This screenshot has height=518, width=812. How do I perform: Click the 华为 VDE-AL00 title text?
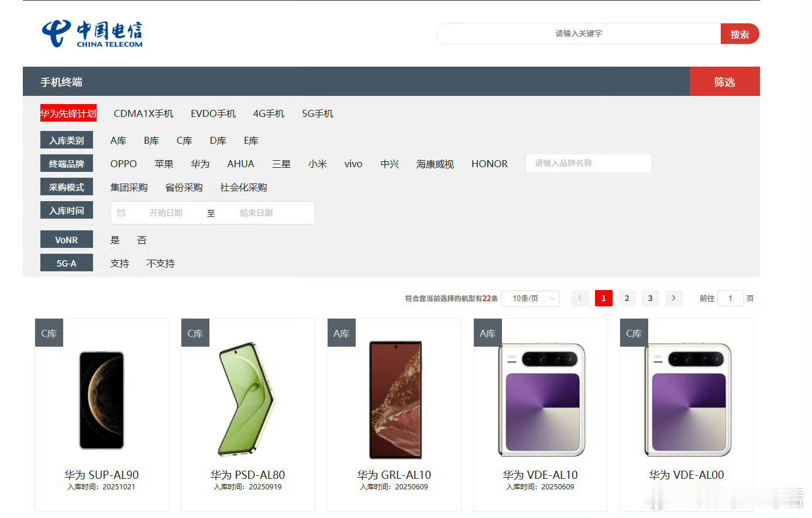tap(687, 475)
